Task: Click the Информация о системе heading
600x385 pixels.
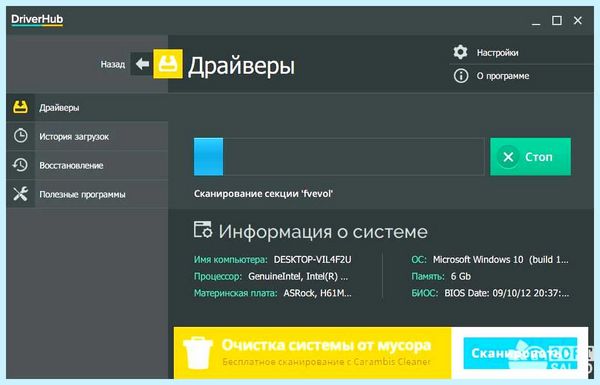Action: pos(323,232)
